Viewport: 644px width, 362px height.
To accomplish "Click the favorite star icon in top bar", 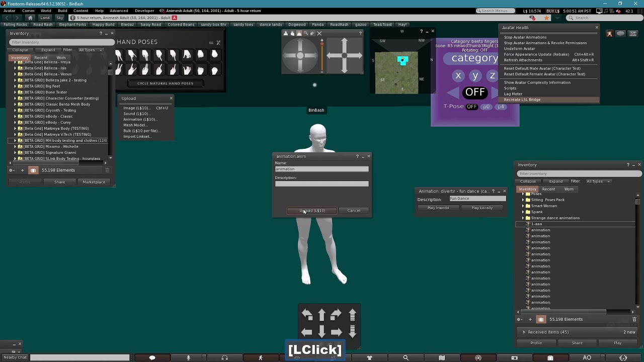I will (x=546, y=18).
